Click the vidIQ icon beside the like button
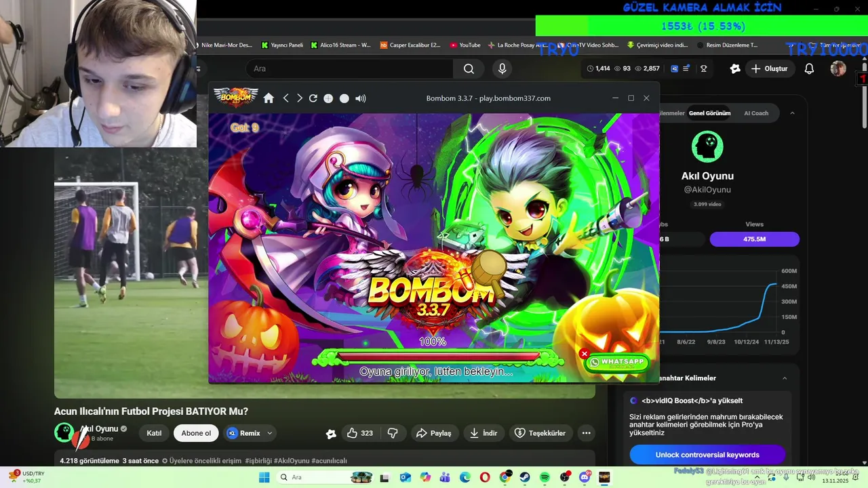The image size is (868, 488). 331,434
